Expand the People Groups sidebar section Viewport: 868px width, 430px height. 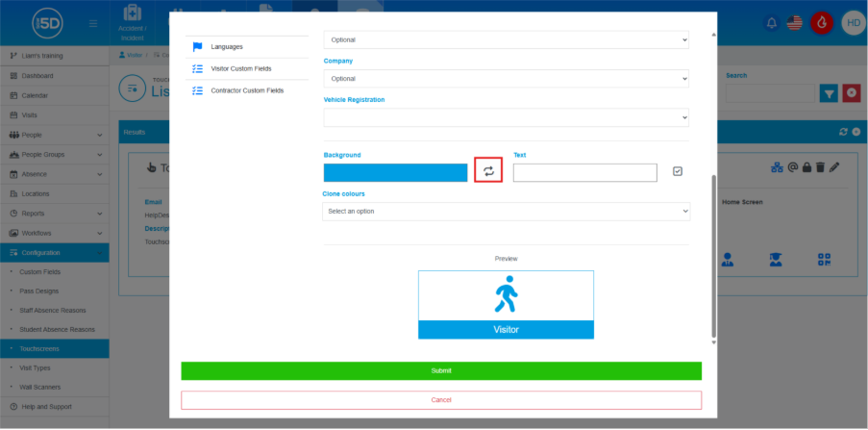coord(54,155)
